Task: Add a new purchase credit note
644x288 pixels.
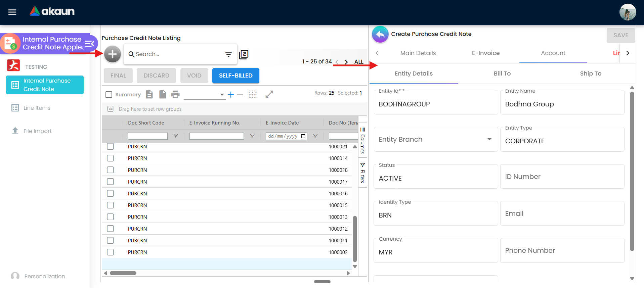Action: [113, 54]
